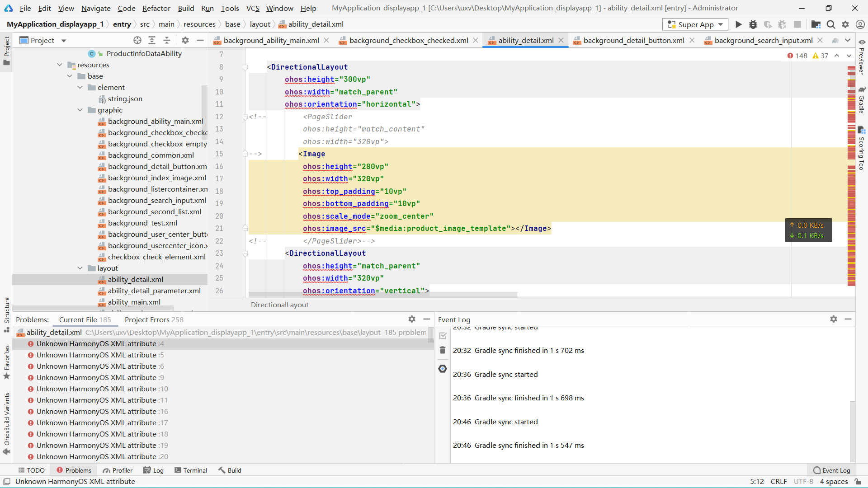Mark all Event Log notifications as read
The height and width of the screenshot is (488, 868).
coord(443,335)
